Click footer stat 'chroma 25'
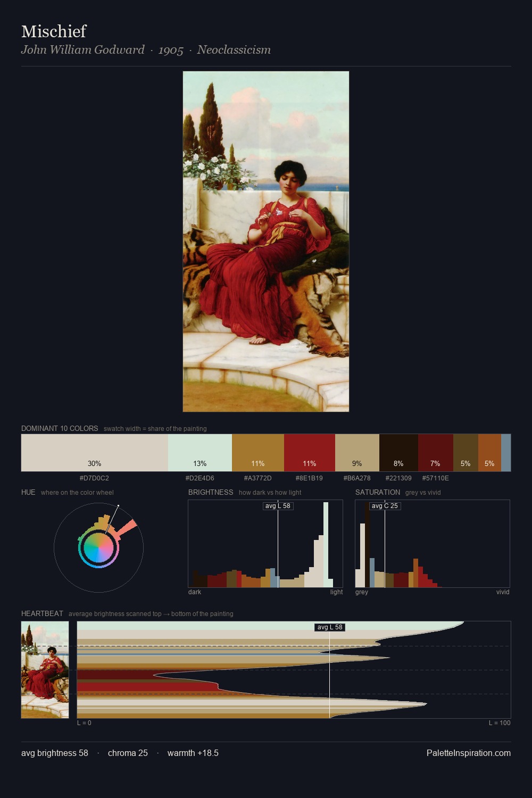532x798 pixels. 128,753
